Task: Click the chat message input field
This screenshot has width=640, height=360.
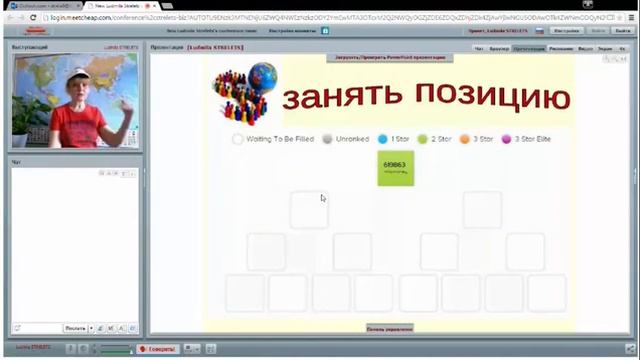Action: coord(38,328)
